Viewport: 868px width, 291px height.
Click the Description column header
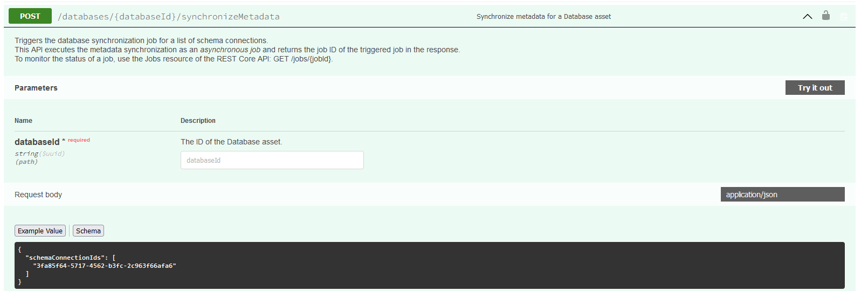[198, 121]
